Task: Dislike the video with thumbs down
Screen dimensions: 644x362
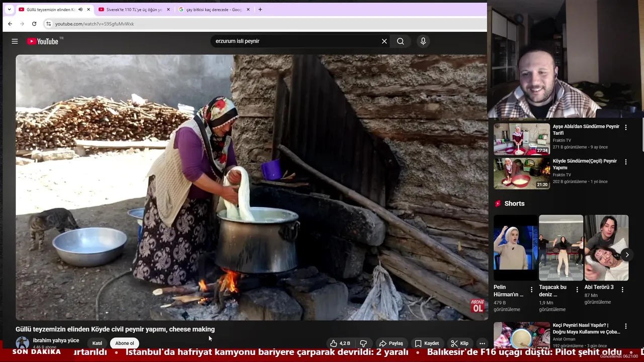Action: 363,343
